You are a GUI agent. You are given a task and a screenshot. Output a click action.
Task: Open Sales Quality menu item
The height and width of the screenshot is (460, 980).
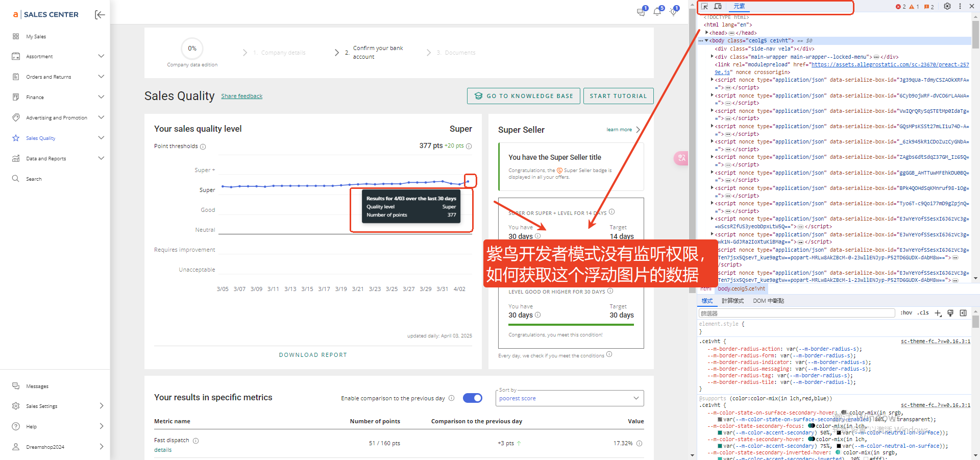(x=41, y=138)
